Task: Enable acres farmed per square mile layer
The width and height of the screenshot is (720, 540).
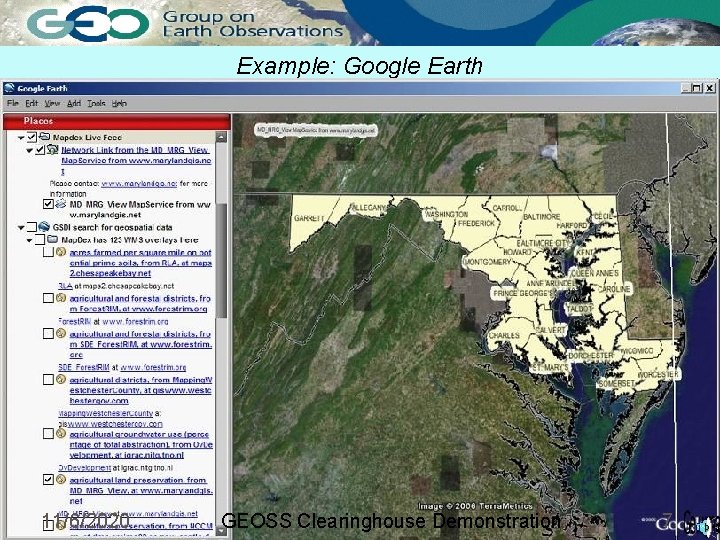Action: click(48, 252)
